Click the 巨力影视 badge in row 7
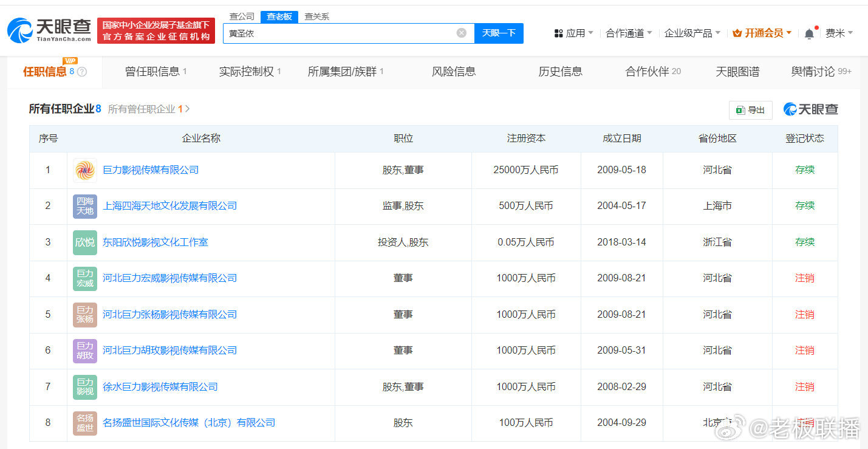The image size is (868, 449). tap(85, 387)
